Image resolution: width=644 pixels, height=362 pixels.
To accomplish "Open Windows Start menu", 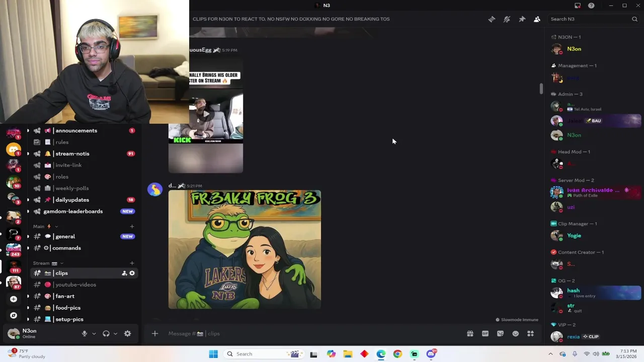I will [x=213, y=354].
